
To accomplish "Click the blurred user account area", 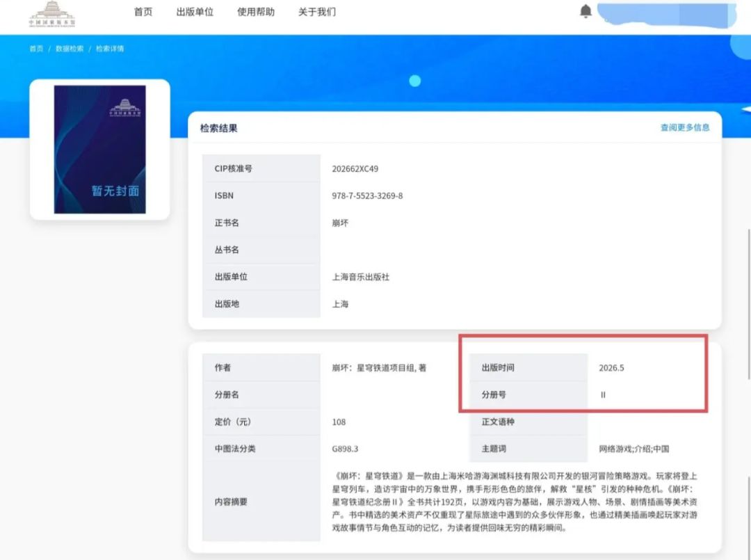I will (x=666, y=15).
